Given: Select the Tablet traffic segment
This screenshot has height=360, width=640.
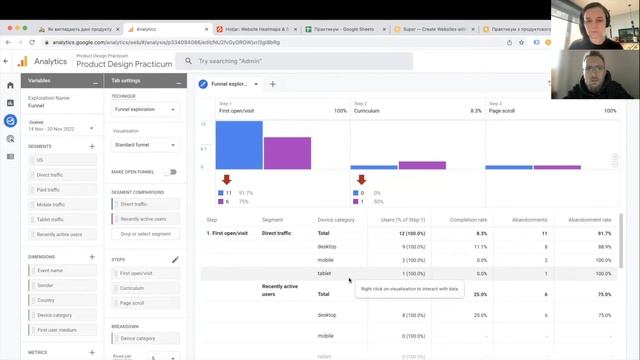Looking at the screenshot, I should pyautogui.click(x=62, y=220).
